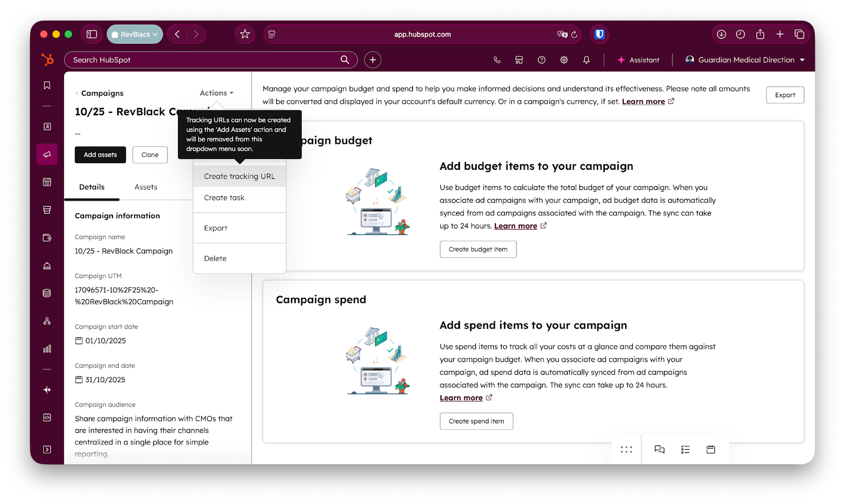
Task: Open the Actions dropdown
Action: tap(217, 93)
